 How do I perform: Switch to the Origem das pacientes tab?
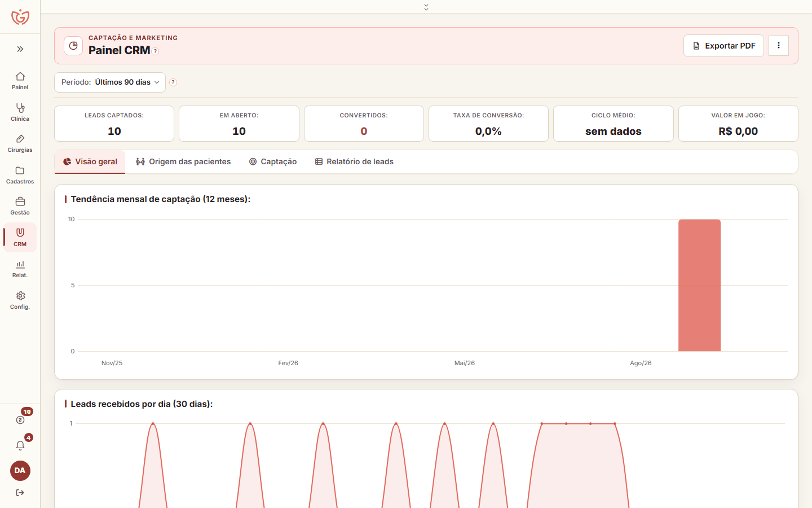point(183,161)
